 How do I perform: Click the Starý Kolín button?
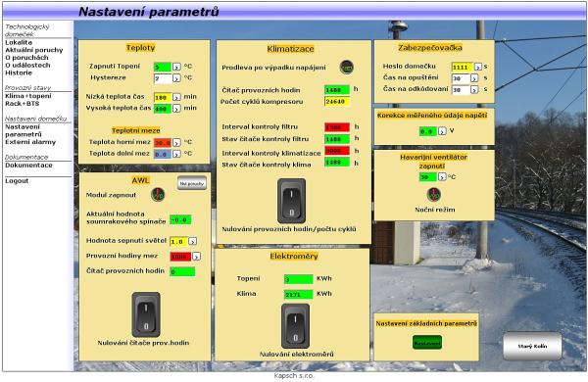[532, 346]
